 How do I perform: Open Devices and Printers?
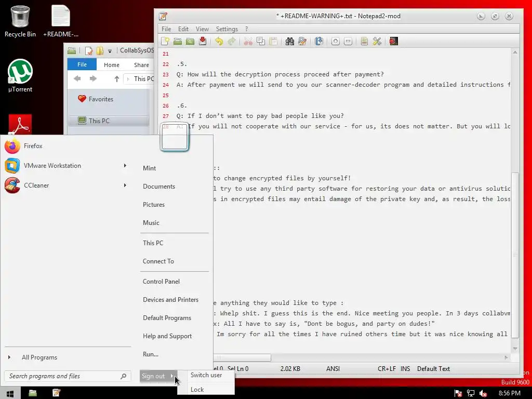click(x=170, y=300)
